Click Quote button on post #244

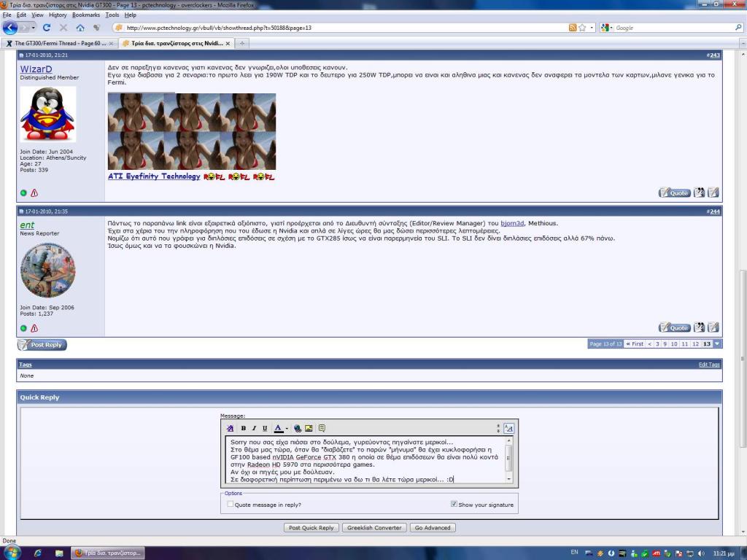[x=674, y=327]
